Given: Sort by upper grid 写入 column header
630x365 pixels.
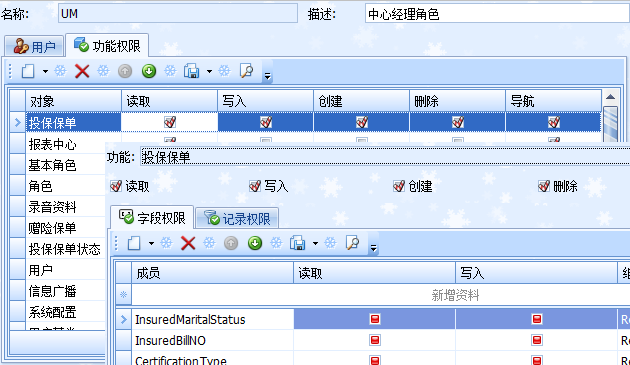Looking at the screenshot, I should (x=266, y=101).
